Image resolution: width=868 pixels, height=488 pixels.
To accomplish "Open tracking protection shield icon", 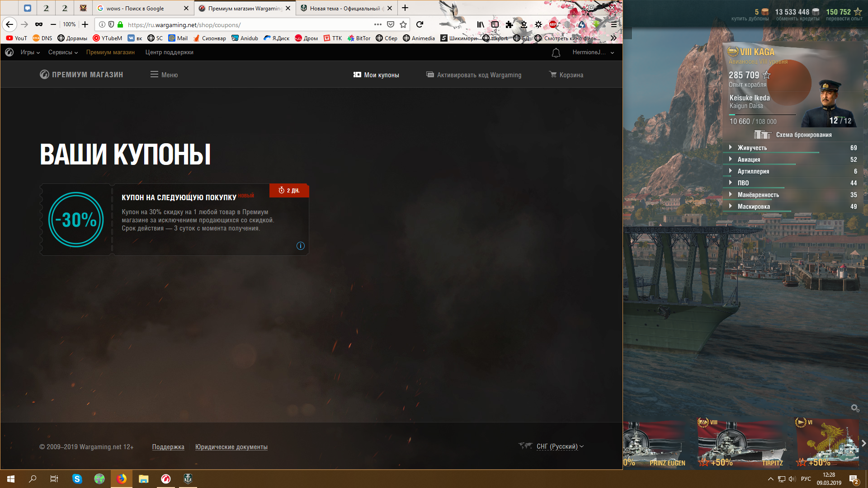I will pos(111,24).
